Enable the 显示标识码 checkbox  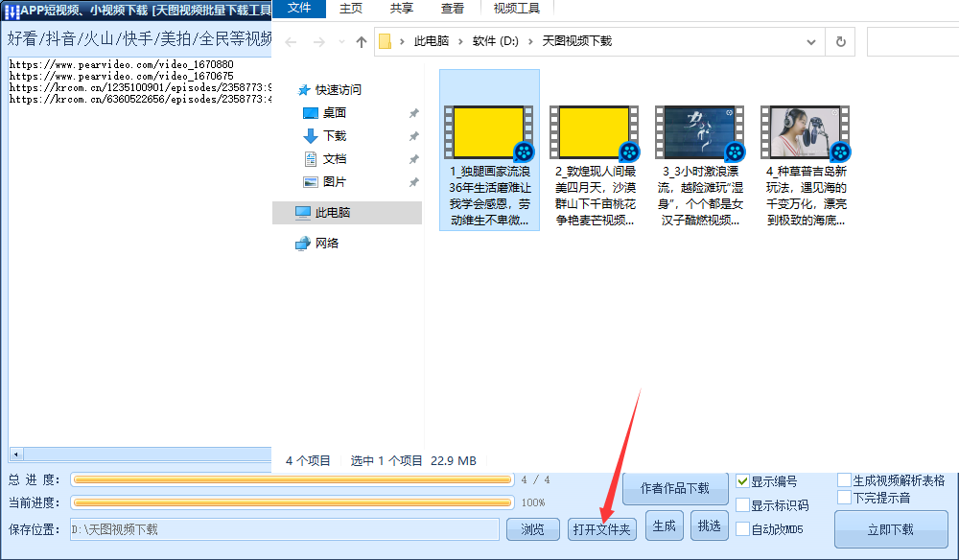point(742,505)
